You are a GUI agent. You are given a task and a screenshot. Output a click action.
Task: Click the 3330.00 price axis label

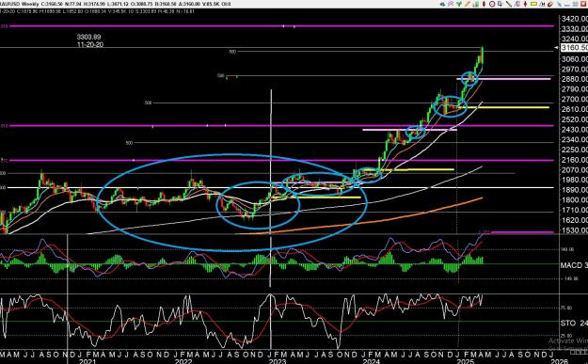[574, 29]
